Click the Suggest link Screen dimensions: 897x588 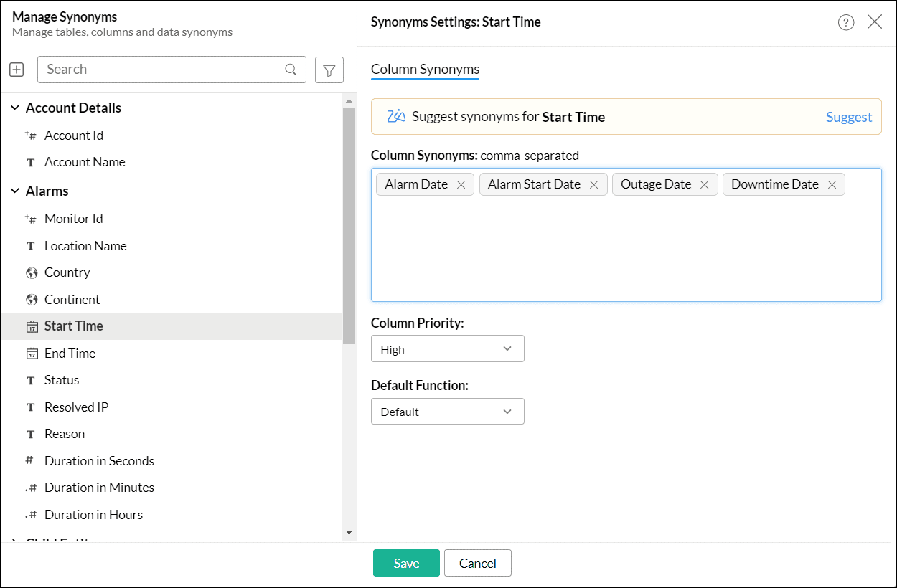848,118
